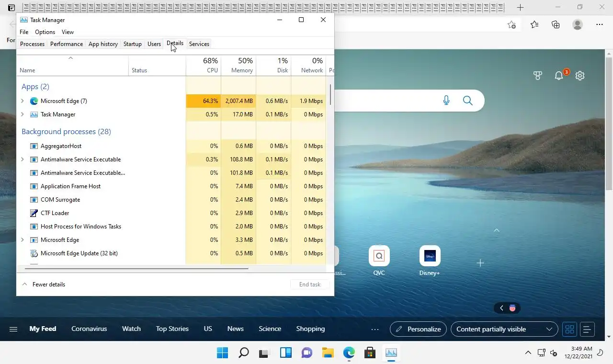The height and width of the screenshot is (364, 613).
Task: Switch to grid feed layout icon
Action: tap(569, 329)
